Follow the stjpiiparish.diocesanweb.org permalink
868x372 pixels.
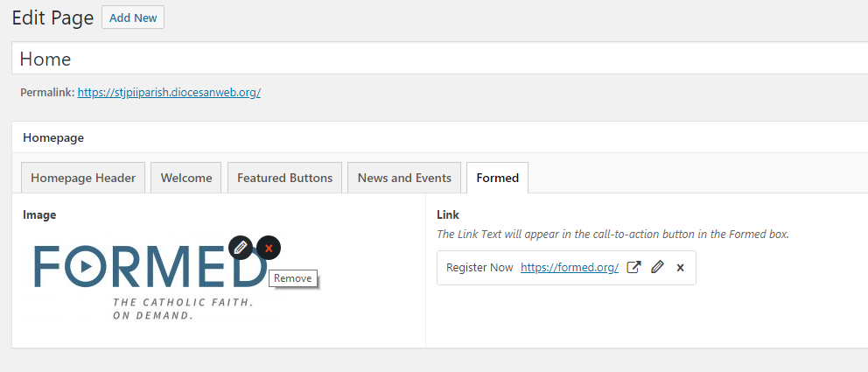click(x=169, y=92)
